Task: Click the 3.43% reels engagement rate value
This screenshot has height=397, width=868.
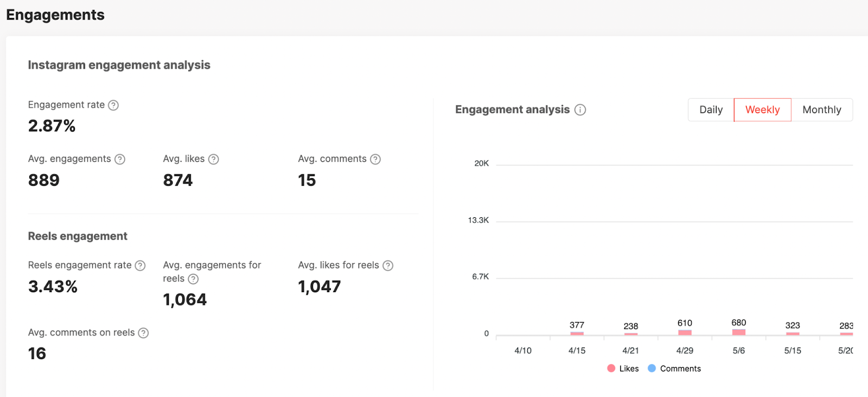Action: tap(53, 287)
